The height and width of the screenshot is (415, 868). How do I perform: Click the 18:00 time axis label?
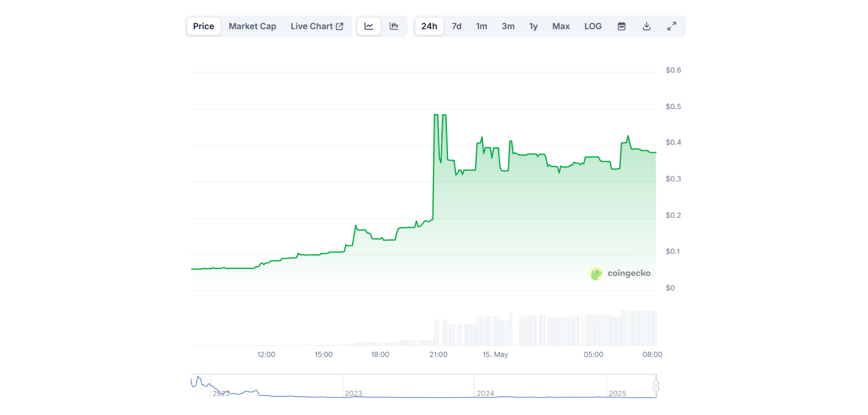[x=380, y=354]
